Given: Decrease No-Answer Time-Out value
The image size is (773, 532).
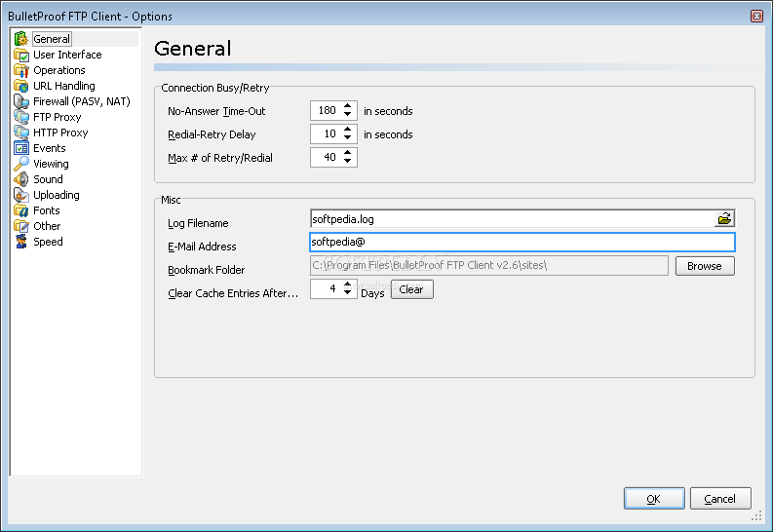Looking at the screenshot, I should [x=348, y=115].
